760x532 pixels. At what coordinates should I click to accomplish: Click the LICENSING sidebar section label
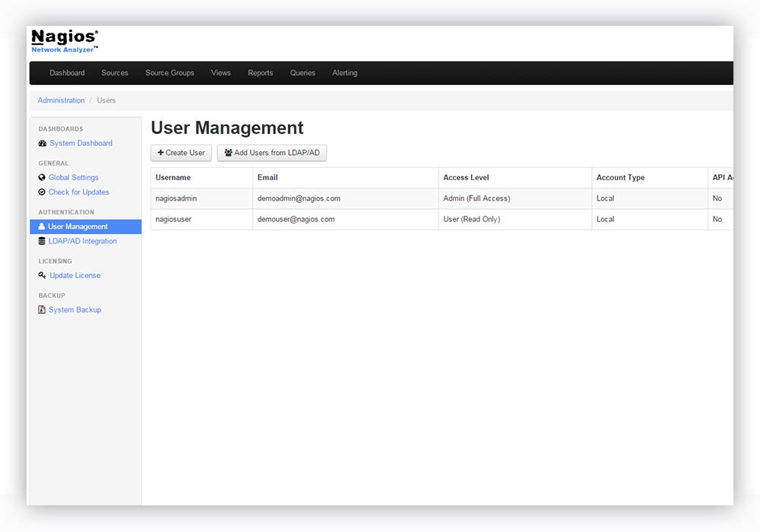(55, 261)
